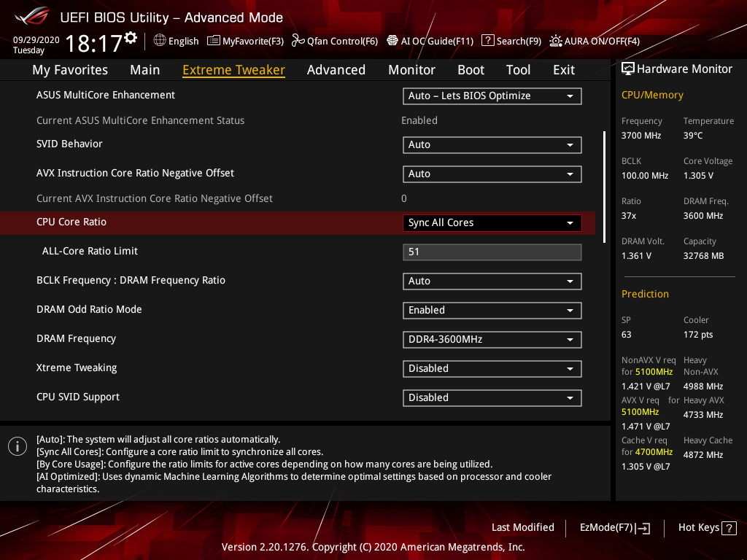747x560 pixels.
Task: Toggle AURA ON/OFF lighting icon
Action: pos(556,41)
